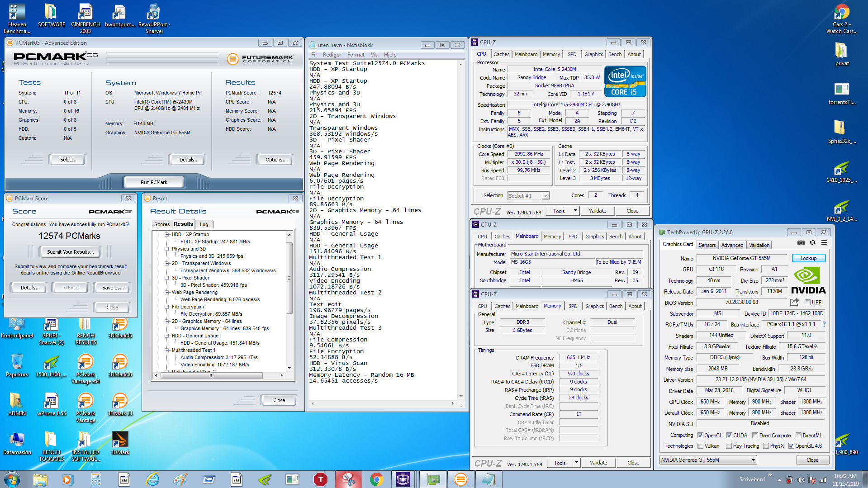Screen dimensions: 868x488
Task: Toggle the PhysX checkbox
Action: coord(766,446)
